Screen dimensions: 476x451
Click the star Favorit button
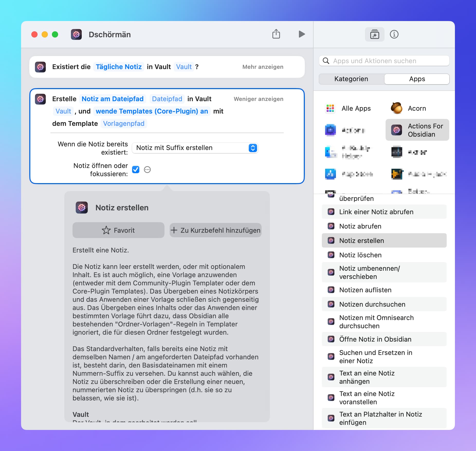click(x=118, y=230)
